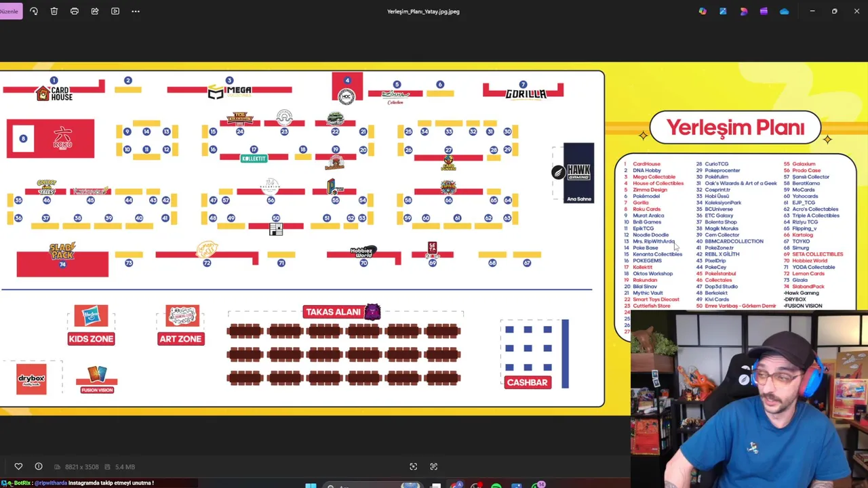Click the Yerleşim Planı heading
Viewport: 868px width, 488px height.
coord(735,127)
